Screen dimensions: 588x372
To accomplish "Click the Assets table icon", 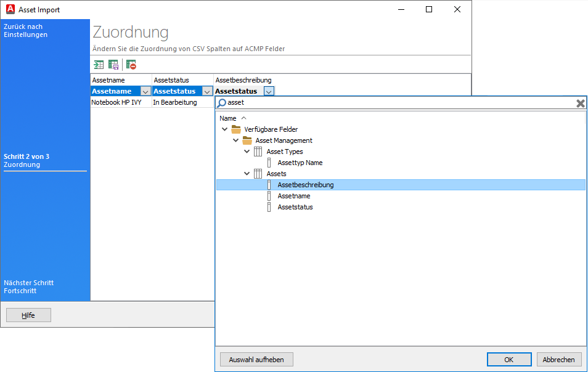I will pos(257,174).
